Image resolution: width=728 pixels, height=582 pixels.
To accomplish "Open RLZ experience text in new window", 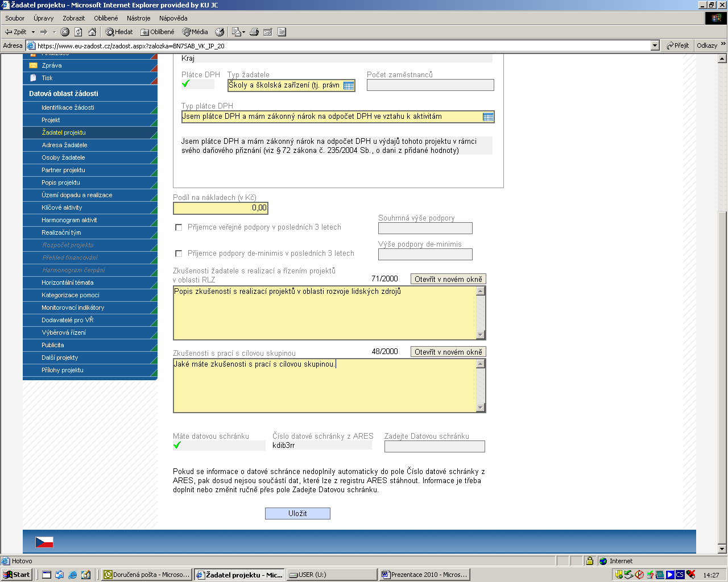I will pos(448,279).
